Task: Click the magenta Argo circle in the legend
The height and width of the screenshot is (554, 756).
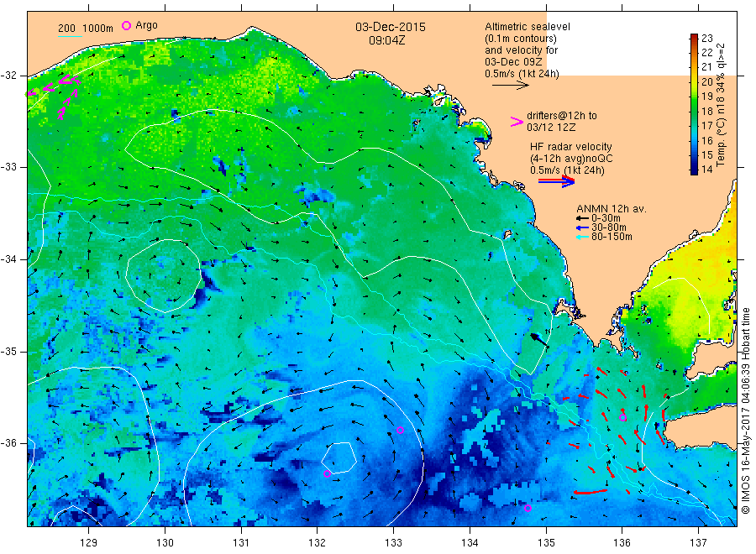Action: coord(126,25)
